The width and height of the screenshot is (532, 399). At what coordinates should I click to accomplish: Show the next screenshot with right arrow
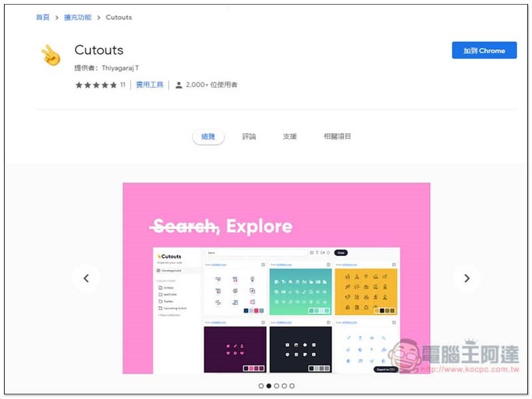pos(467,279)
